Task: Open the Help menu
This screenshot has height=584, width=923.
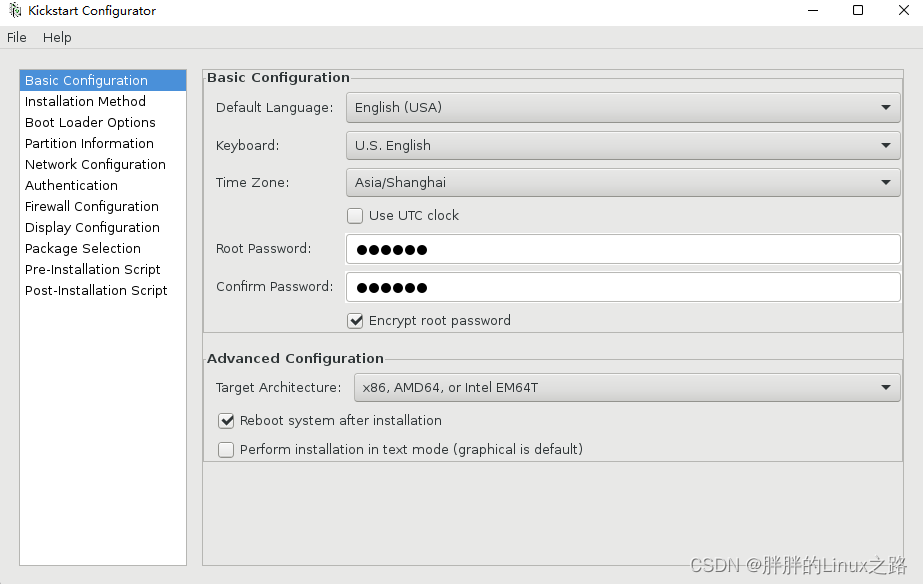Action: [x=57, y=37]
